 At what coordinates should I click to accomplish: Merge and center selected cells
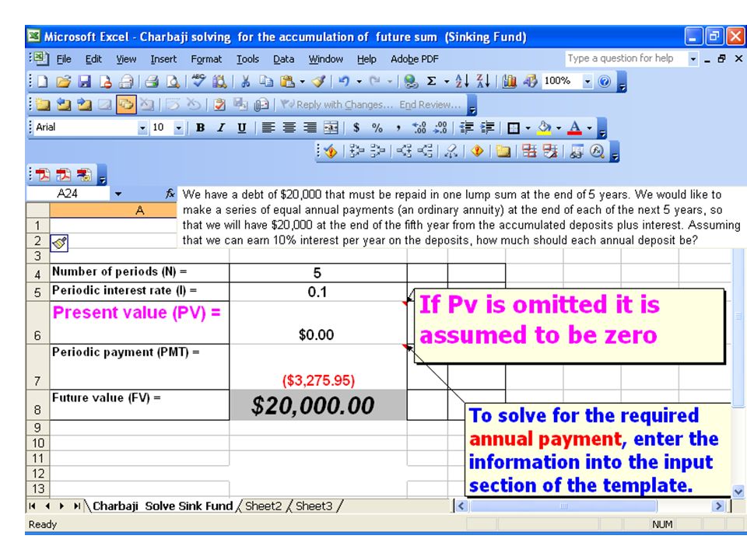click(331, 128)
